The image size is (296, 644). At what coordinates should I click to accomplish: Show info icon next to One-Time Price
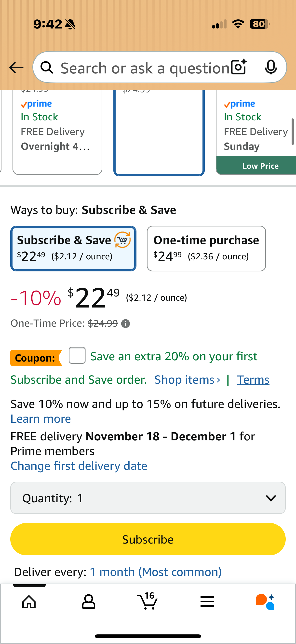pos(125,324)
